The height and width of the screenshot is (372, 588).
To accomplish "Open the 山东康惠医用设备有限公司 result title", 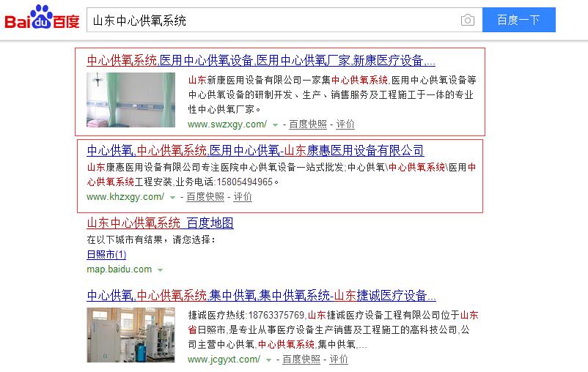I will coord(255,151).
